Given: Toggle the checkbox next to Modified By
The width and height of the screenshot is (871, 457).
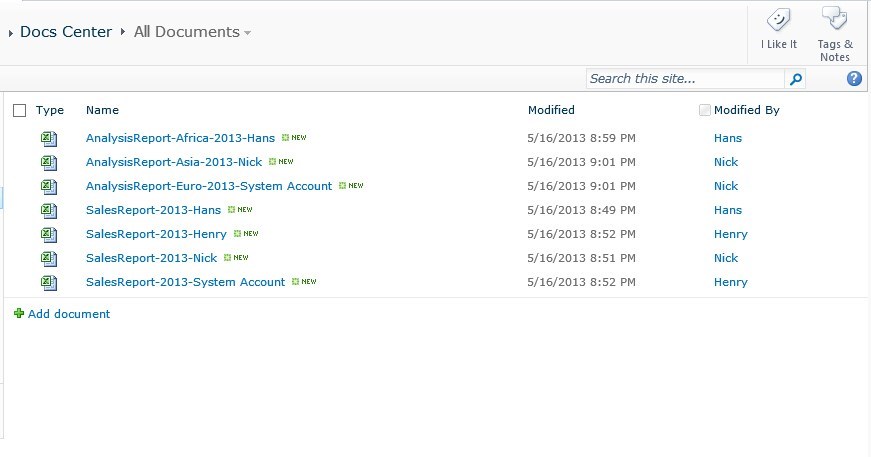Looking at the screenshot, I should (704, 110).
